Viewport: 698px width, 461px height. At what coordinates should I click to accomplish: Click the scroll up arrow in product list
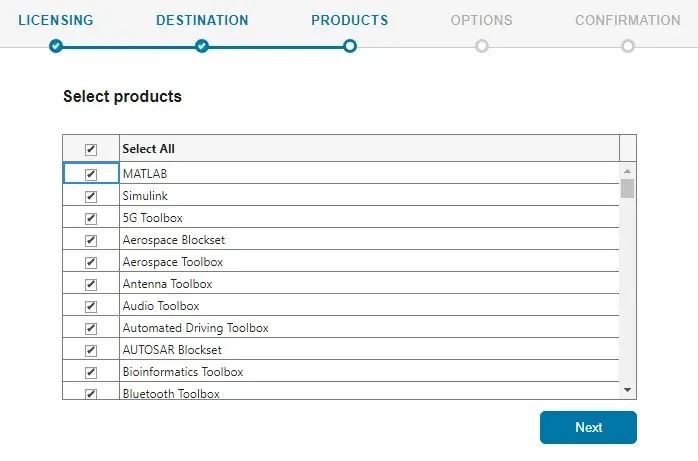(x=627, y=171)
